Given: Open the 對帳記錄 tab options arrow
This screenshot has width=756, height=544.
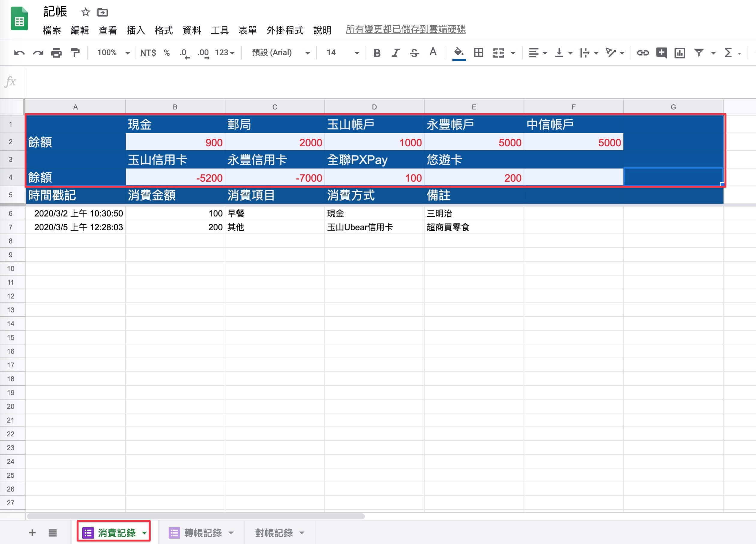Looking at the screenshot, I should pyautogui.click(x=302, y=533).
